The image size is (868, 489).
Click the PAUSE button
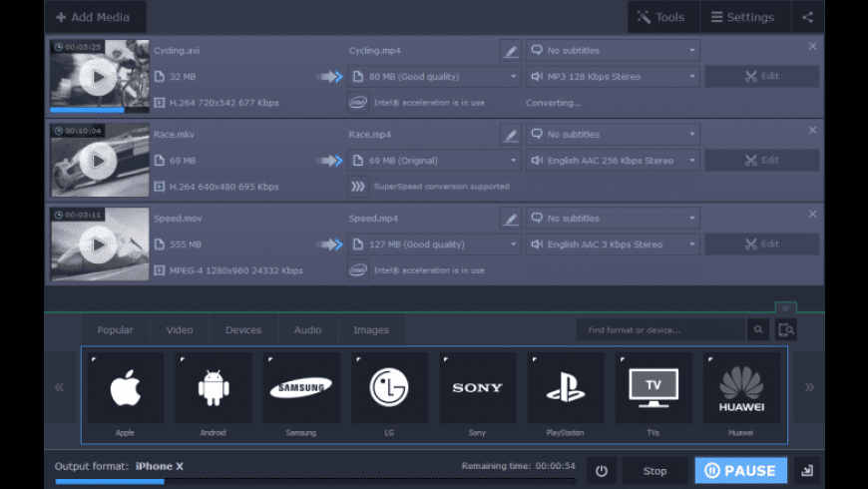pyautogui.click(x=740, y=471)
